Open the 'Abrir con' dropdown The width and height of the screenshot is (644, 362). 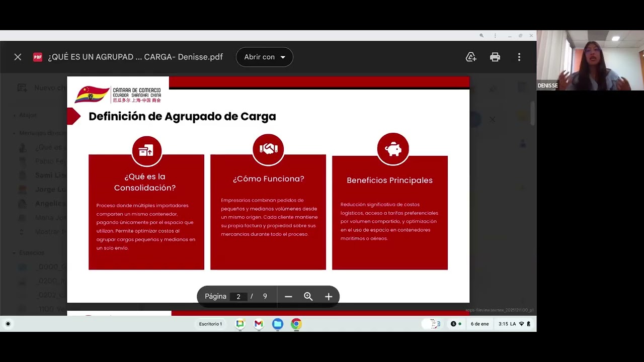pos(265,57)
